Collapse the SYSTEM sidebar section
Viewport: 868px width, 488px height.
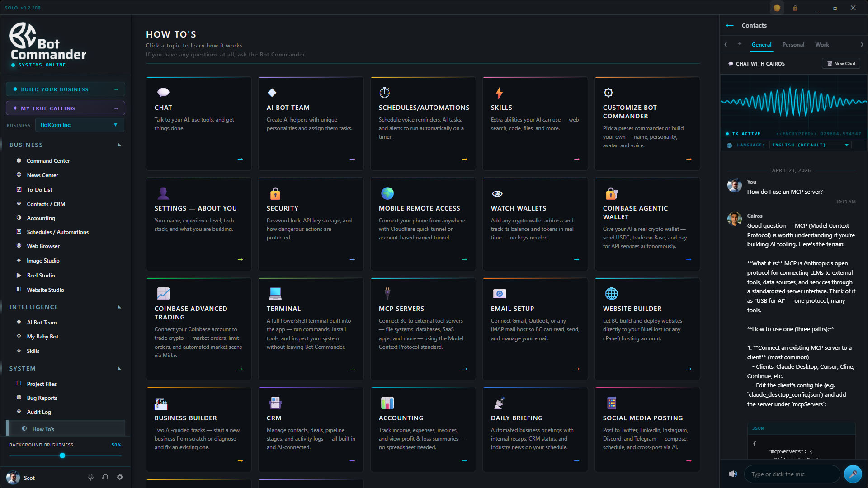pyautogui.click(x=119, y=368)
